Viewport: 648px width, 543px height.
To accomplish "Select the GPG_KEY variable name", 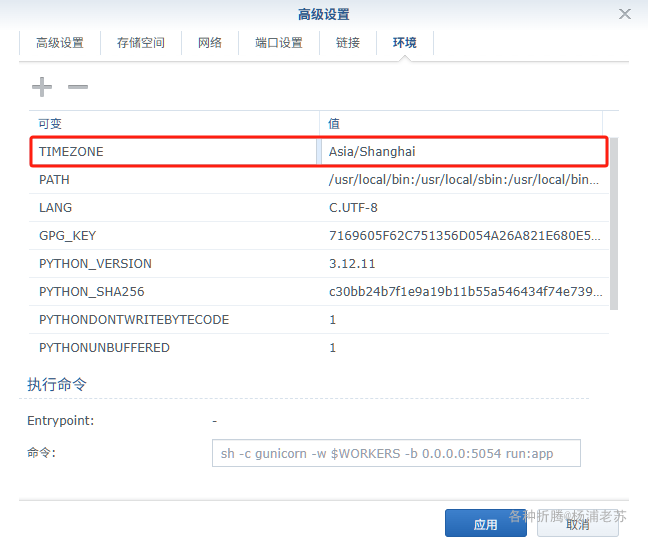I will pyautogui.click(x=67, y=236).
